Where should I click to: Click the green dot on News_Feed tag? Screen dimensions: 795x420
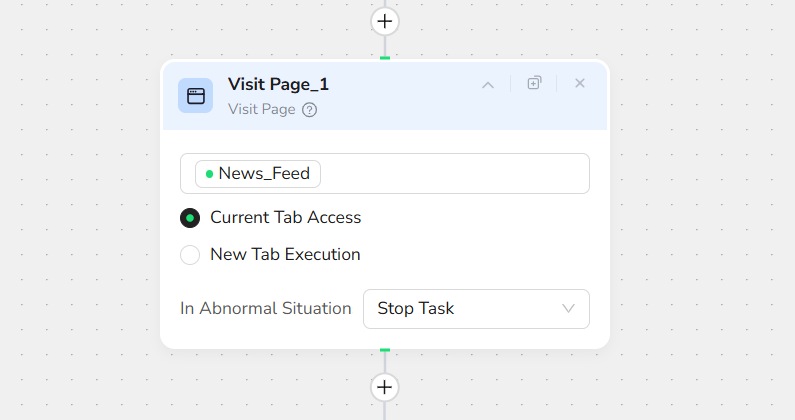[209, 174]
